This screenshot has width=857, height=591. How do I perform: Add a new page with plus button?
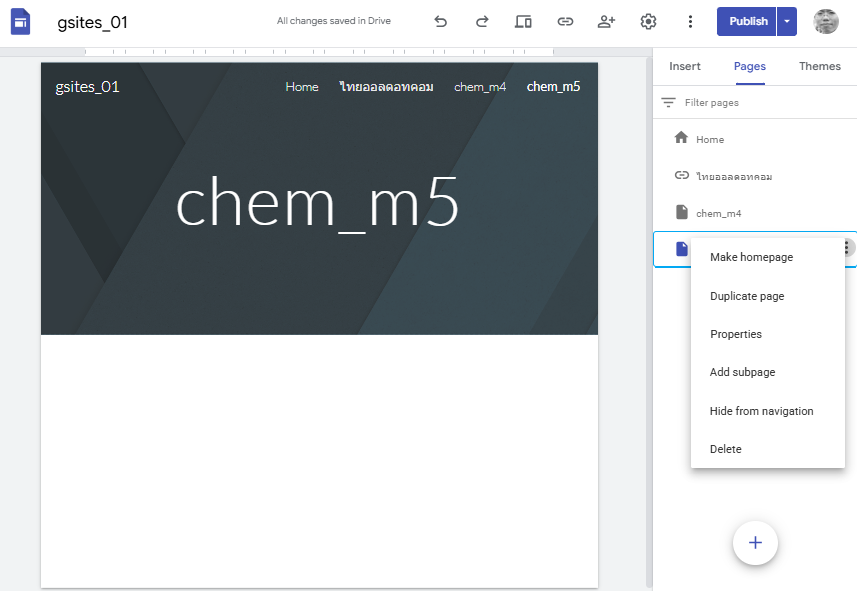[x=755, y=542]
